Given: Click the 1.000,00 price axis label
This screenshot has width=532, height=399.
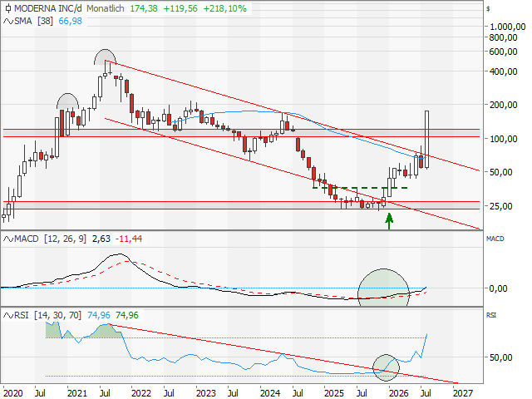Looking at the screenshot, I should pyautogui.click(x=508, y=27).
